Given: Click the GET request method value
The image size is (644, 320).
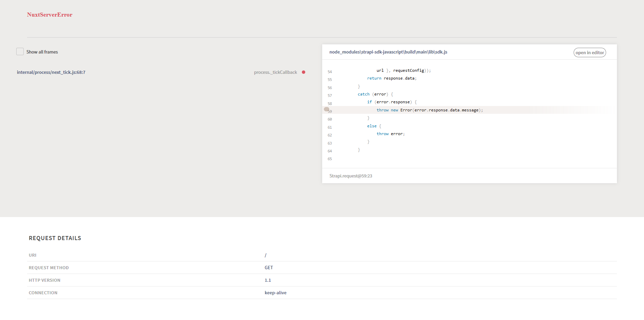Looking at the screenshot, I should tap(269, 268).
